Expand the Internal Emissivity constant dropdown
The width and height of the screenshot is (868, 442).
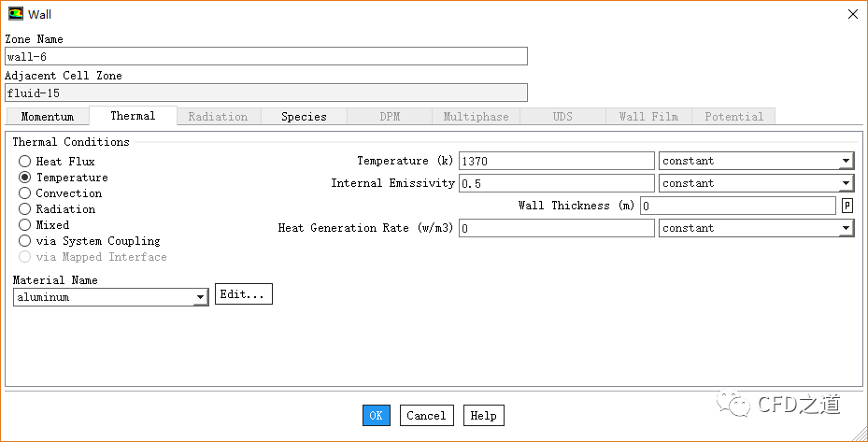755,183
